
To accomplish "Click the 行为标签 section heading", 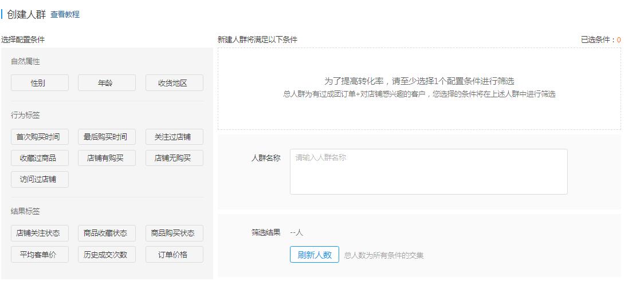I will [x=25, y=116].
